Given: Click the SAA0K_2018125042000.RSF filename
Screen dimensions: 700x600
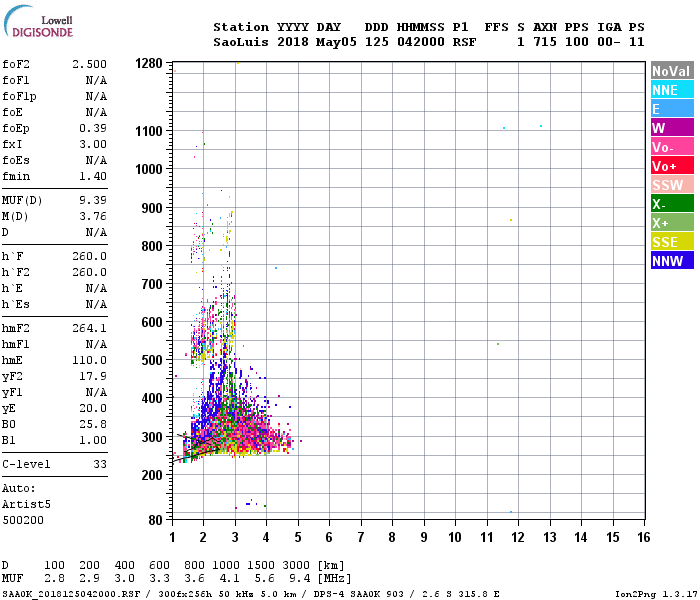Looking at the screenshot, I should pyautogui.click(x=71, y=594).
